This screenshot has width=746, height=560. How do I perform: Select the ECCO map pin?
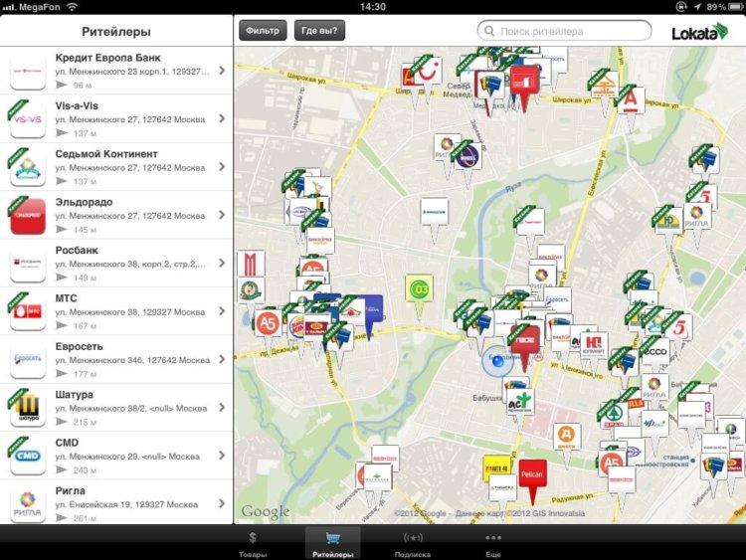(655, 351)
